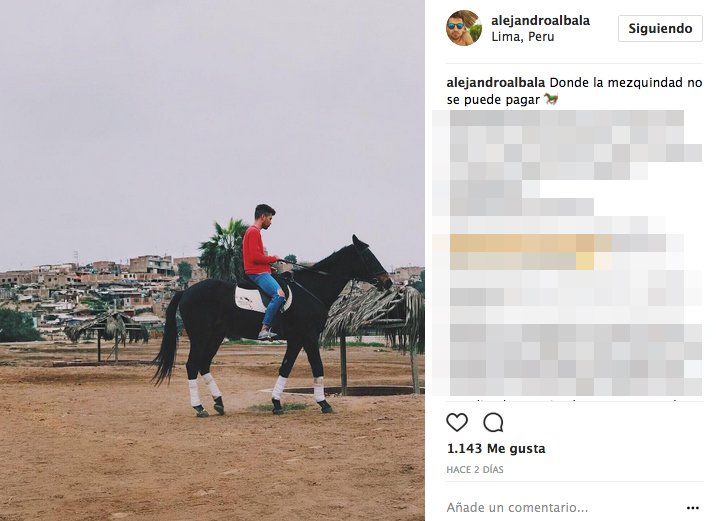Open alejandroalbala username in post header
The width and height of the screenshot is (716, 521).
[x=540, y=21]
